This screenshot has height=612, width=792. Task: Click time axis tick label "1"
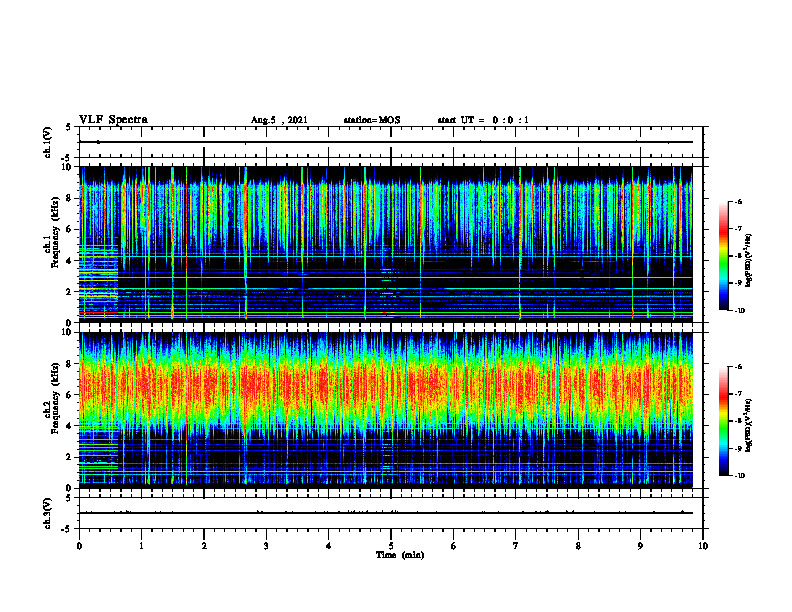(141, 546)
